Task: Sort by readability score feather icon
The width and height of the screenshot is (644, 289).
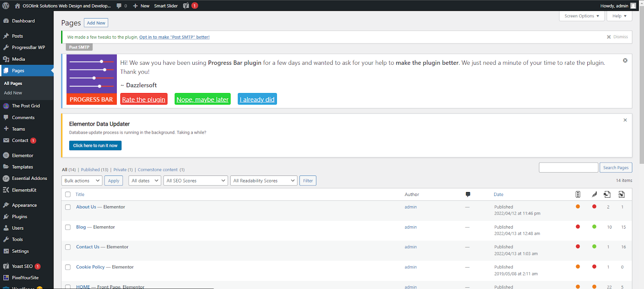Action: (x=594, y=194)
